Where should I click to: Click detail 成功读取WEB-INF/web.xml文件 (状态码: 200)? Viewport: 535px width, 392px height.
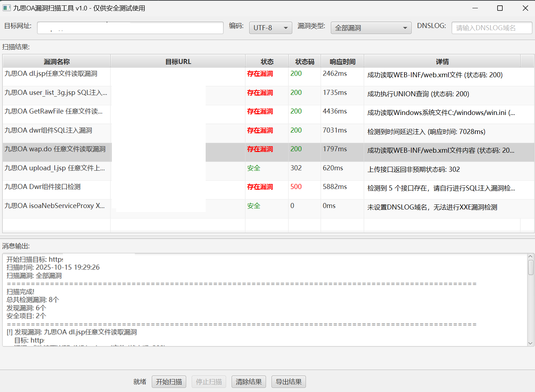click(435, 75)
